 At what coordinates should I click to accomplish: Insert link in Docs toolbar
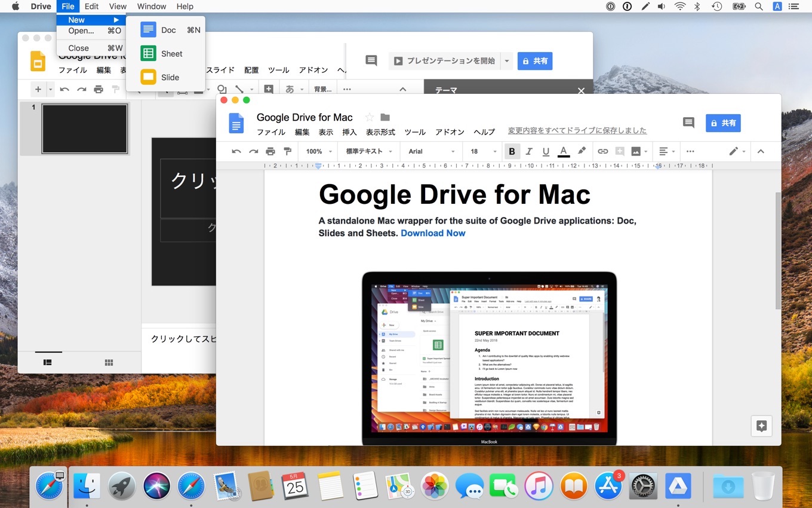(603, 151)
